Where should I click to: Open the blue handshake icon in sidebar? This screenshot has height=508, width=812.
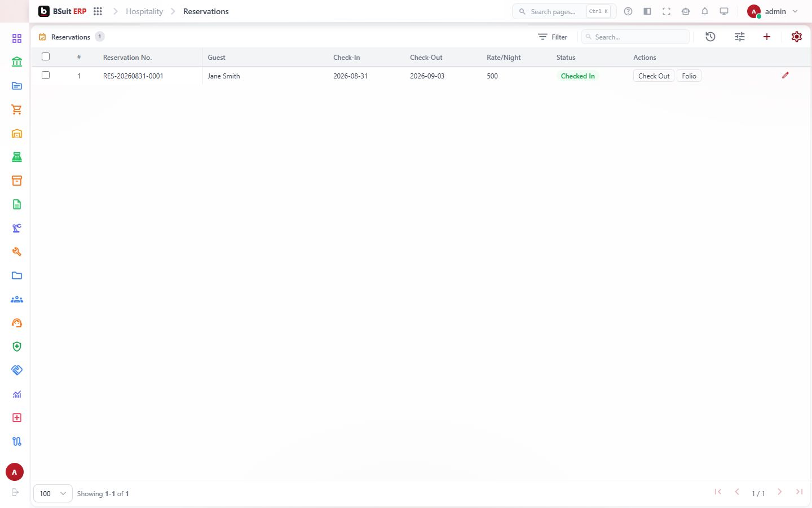point(17,370)
